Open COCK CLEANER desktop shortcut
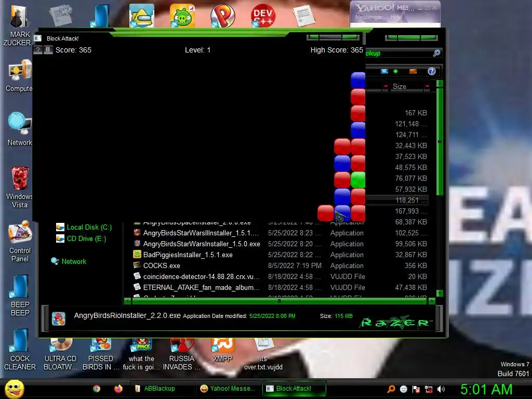The image size is (532, 399). tap(20, 350)
